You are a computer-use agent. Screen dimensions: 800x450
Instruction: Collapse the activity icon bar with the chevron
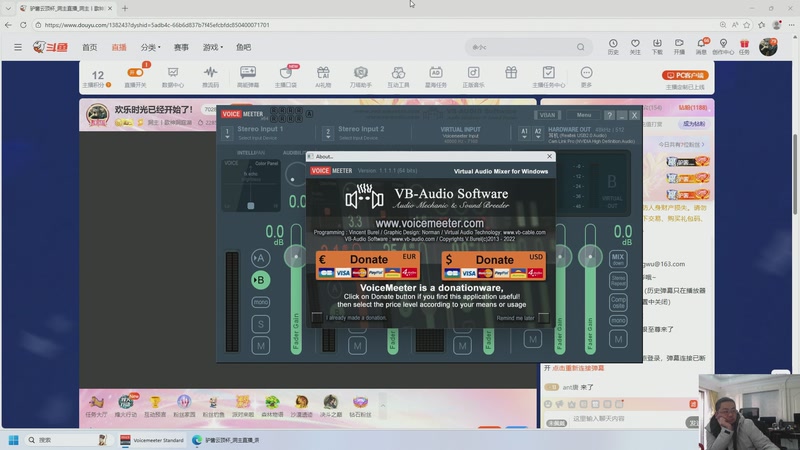tap(383, 406)
